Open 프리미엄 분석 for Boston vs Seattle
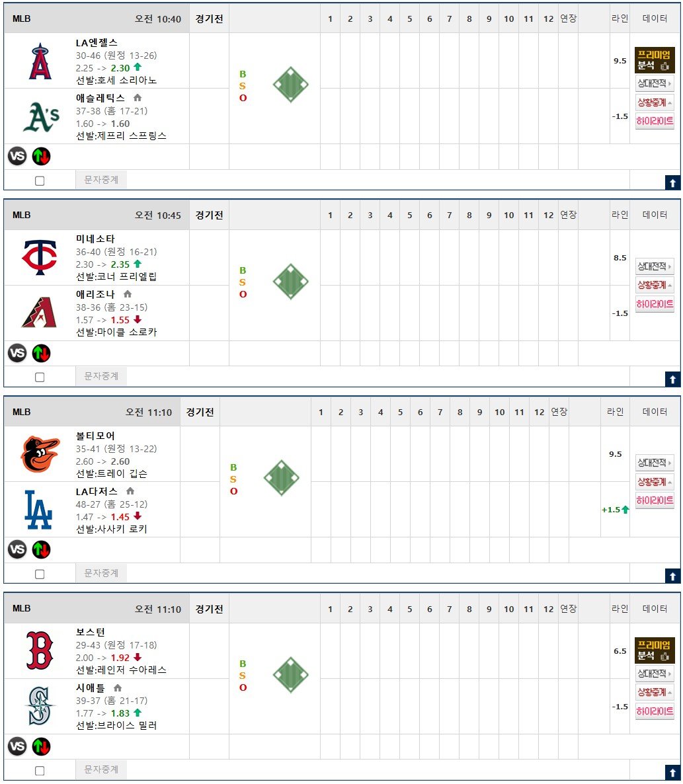Screen dimensions: 683x784 pos(655,650)
